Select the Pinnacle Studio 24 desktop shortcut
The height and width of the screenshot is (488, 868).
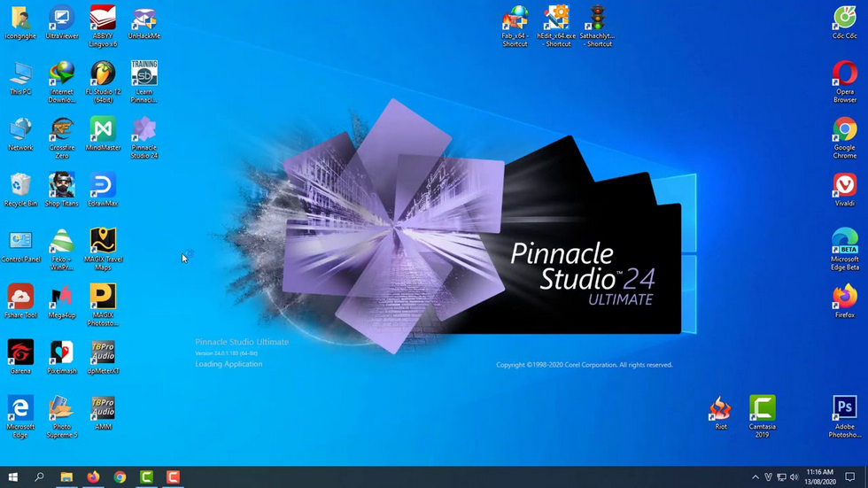pos(143,138)
